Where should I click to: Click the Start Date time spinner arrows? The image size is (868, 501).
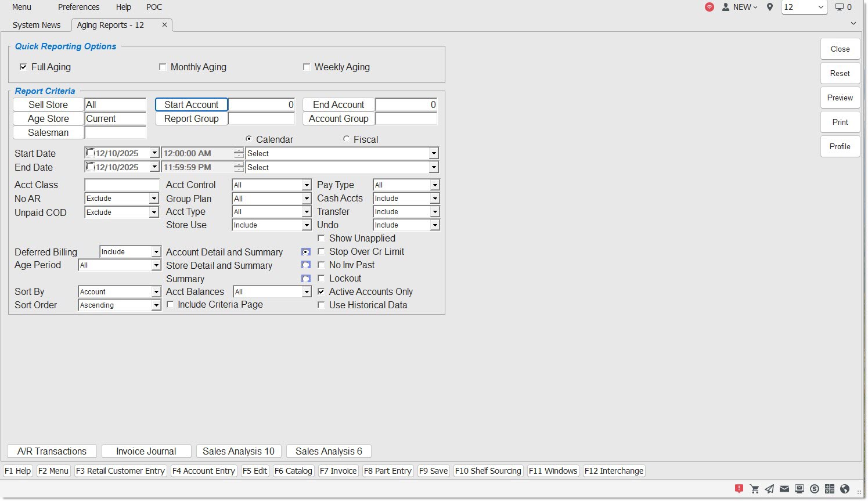point(239,153)
